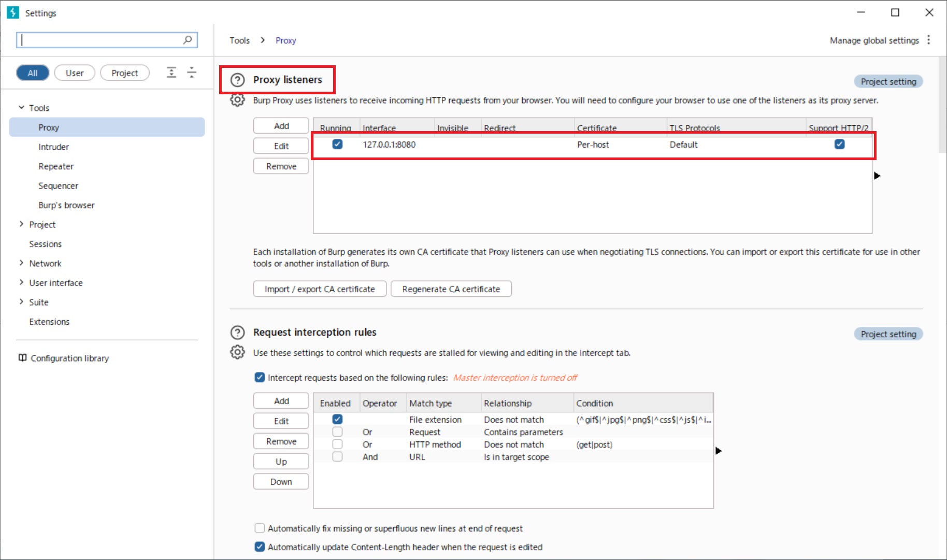Click Project setting badge for interception rules
Screen dimensions: 947x560
coord(888,334)
